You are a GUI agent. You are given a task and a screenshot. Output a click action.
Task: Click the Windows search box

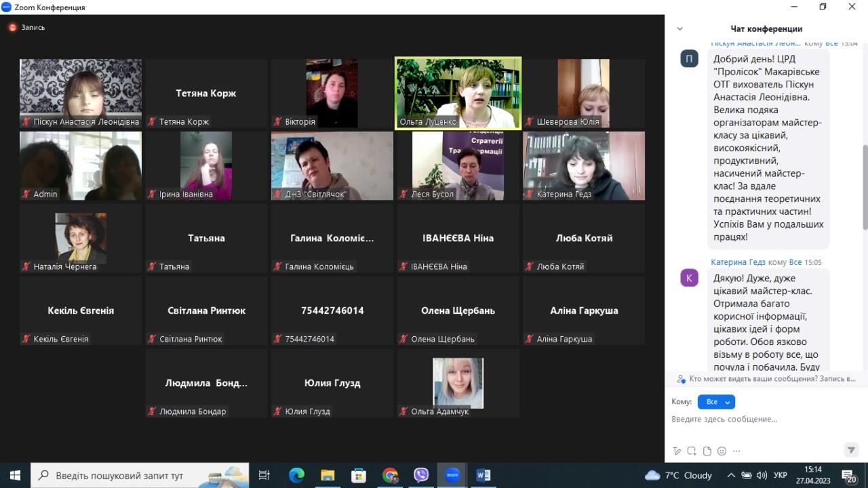pos(140,475)
